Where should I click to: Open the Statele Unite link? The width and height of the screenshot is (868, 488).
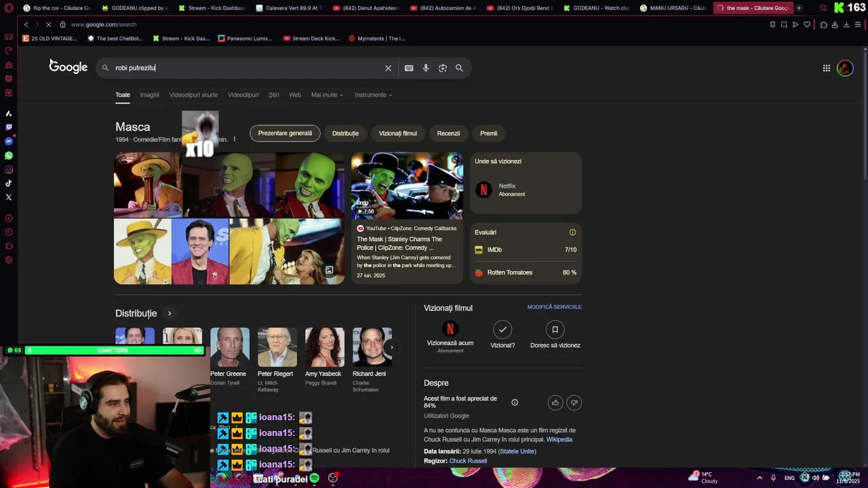pos(517,451)
